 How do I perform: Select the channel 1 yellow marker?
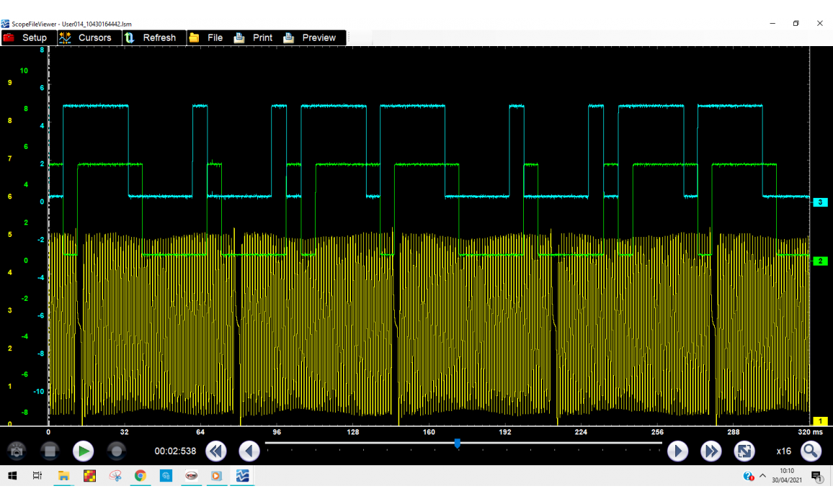[x=820, y=421]
